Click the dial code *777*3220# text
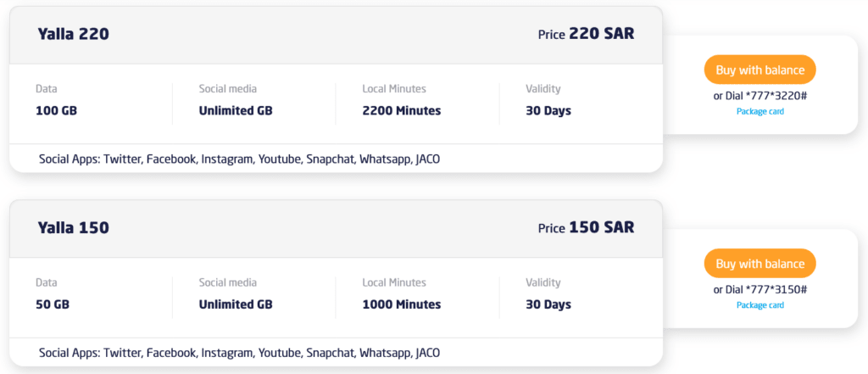 pyautogui.click(x=776, y=96)
